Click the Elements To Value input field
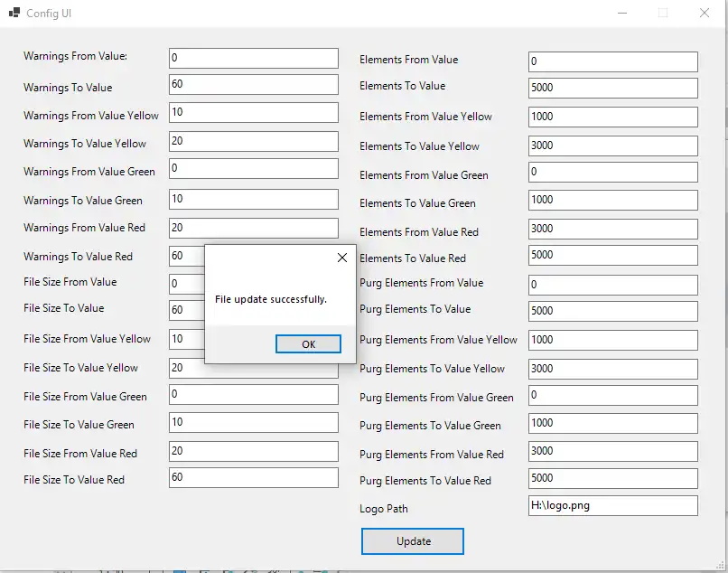Image resolution: width=728 pixels, height=573 pixels. (613, 88)
